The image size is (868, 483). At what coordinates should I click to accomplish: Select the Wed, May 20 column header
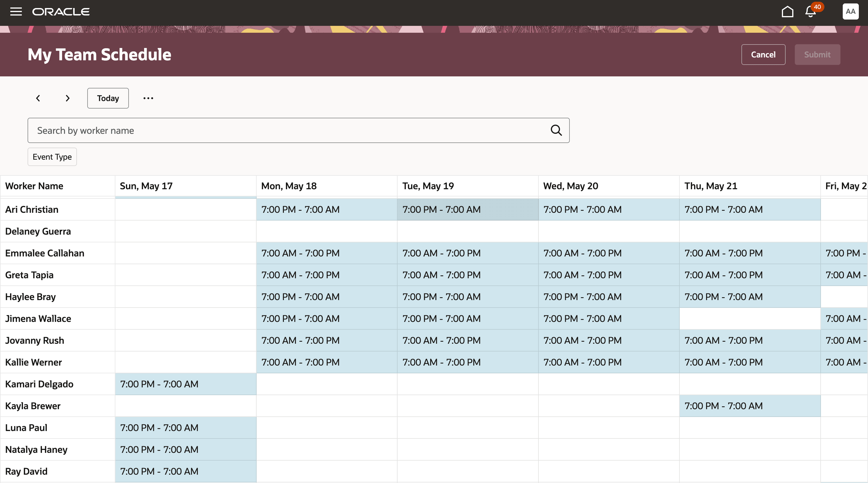(x=609, y=186)
